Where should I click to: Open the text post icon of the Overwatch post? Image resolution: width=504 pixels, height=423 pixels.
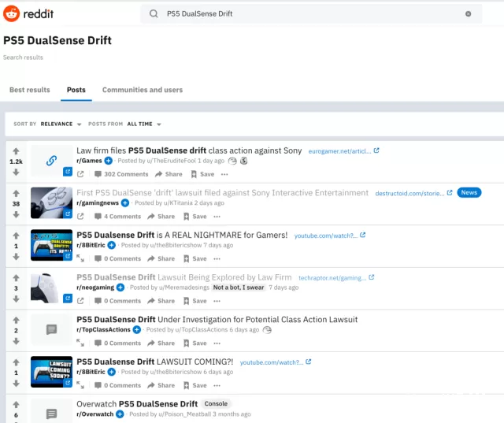51,414
